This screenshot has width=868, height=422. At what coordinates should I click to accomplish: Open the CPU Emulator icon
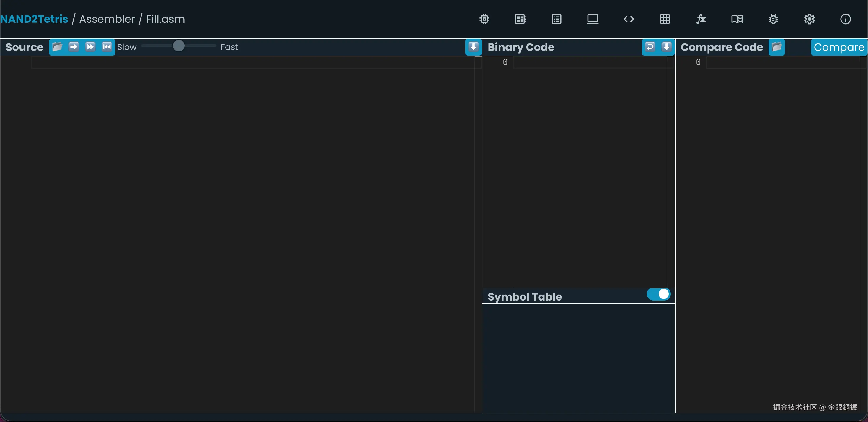(x=520, y=19)
